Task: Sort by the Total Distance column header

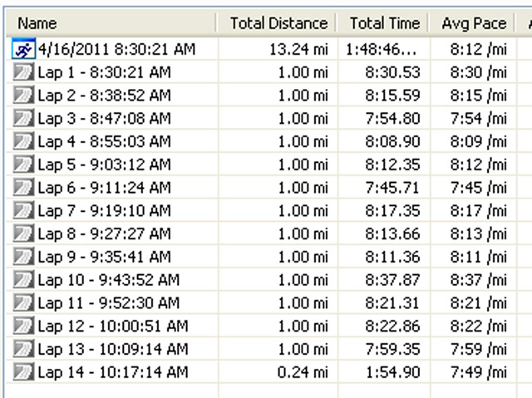Action: tap(276, 23)
